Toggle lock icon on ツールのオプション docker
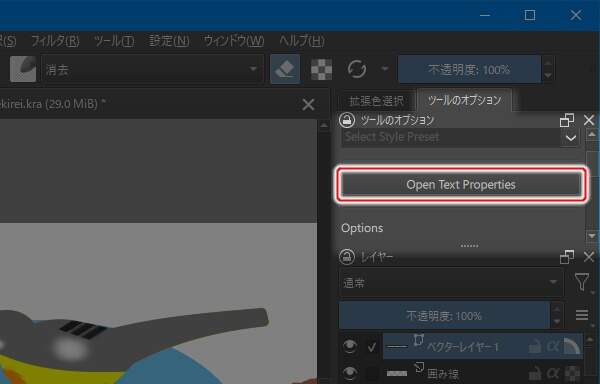600x384 pixels. [347, 120]
